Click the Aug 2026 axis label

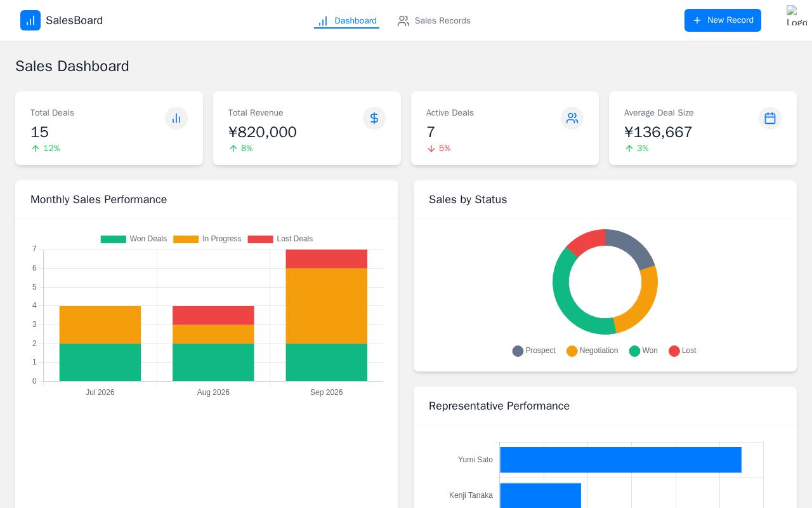(x=213, y=392)
